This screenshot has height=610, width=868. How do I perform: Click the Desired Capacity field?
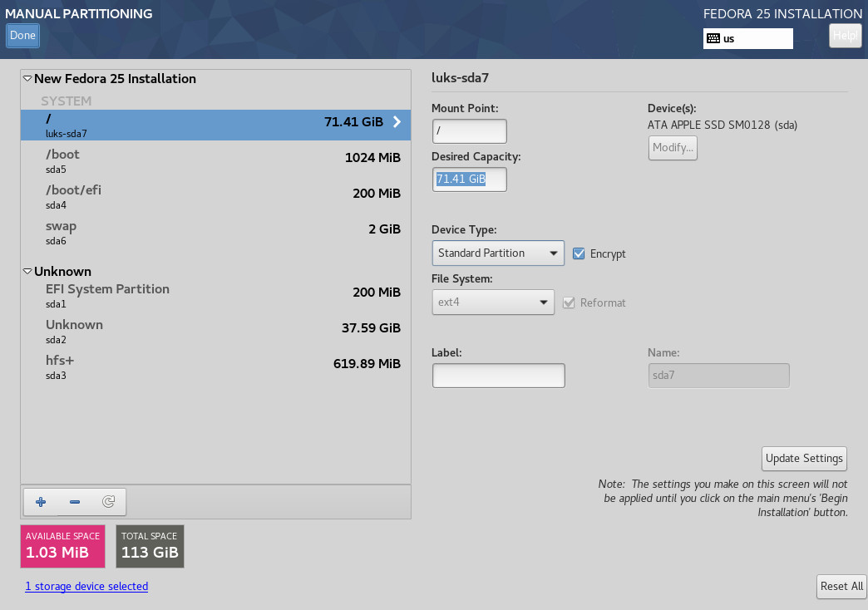470,180
